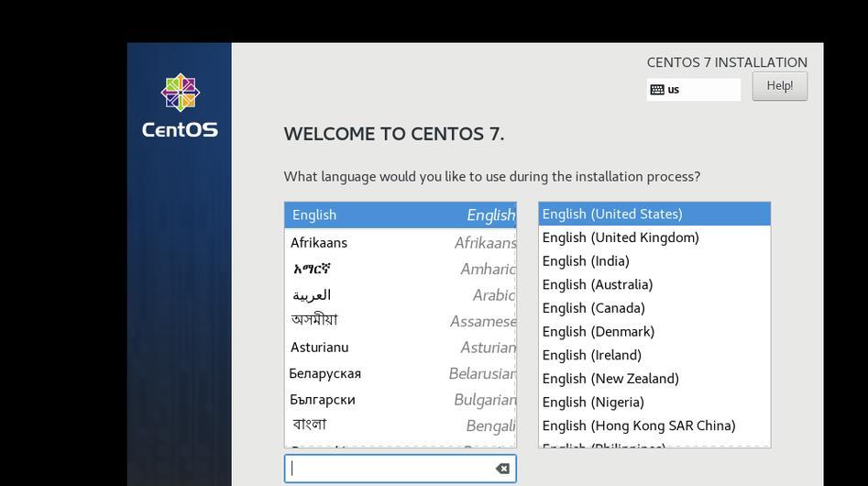Open the Help! button
Image resolution: width=868 pixels, height=486 pixels.
(x=779, y=86)
